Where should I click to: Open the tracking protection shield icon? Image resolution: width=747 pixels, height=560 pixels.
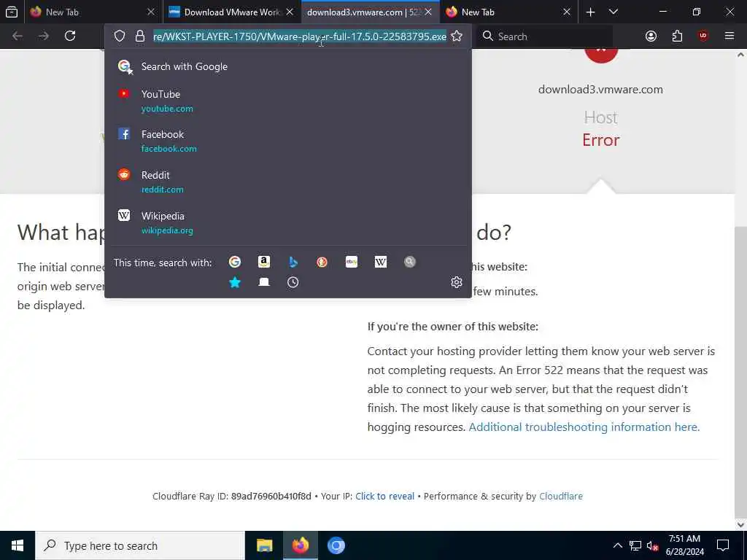pyautogui.click(x=120, y=36)
